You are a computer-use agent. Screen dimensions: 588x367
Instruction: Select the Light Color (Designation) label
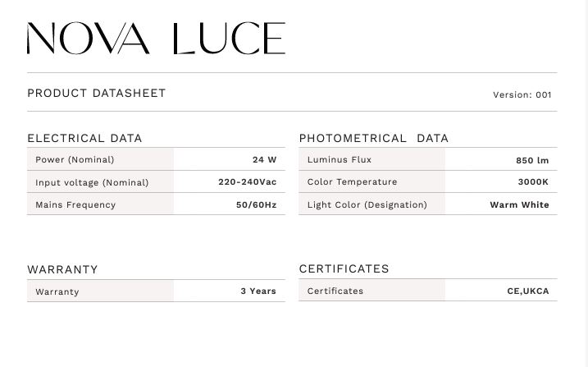click(367, 204)
